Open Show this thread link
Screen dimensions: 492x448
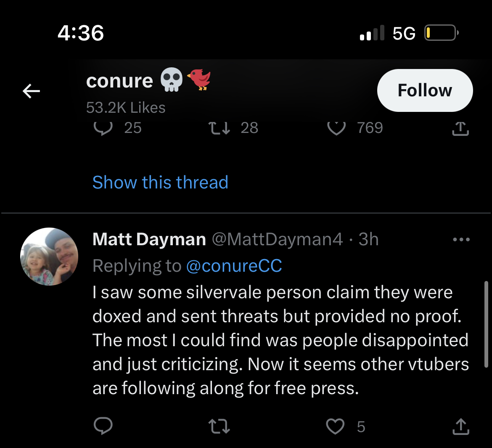pyautogui.click(x=160, y=182)
